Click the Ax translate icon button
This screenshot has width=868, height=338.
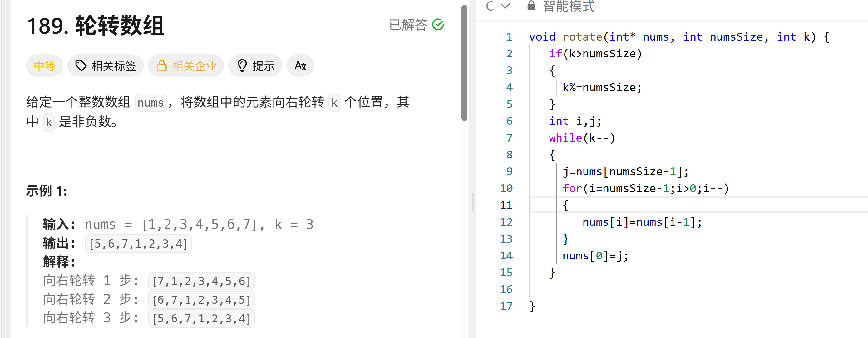(300, 66)
